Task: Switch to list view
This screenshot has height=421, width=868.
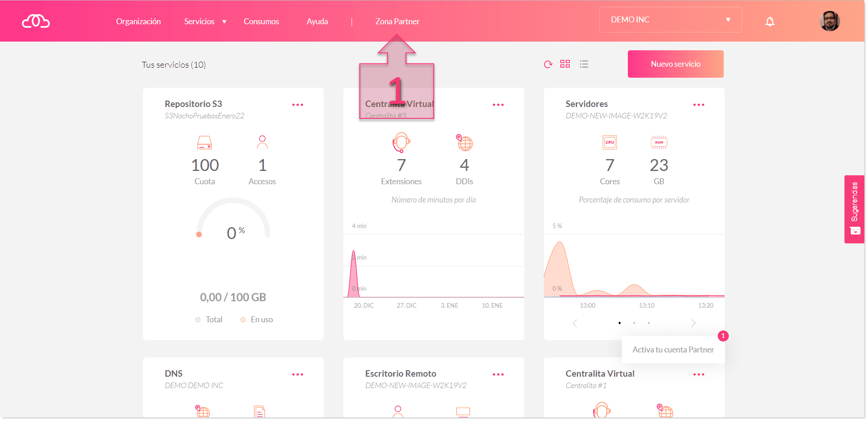Action: click(584, 64)
